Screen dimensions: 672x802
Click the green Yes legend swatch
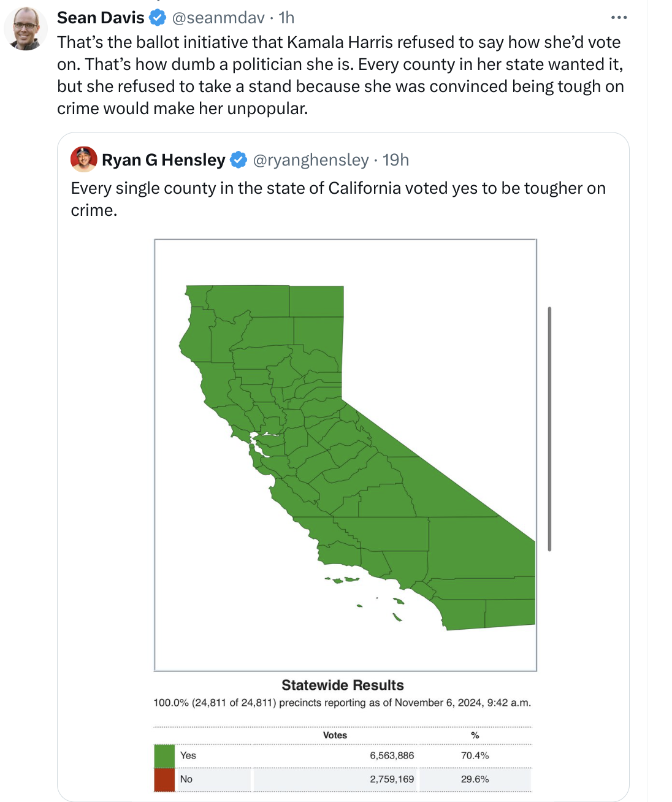point(164,756)
